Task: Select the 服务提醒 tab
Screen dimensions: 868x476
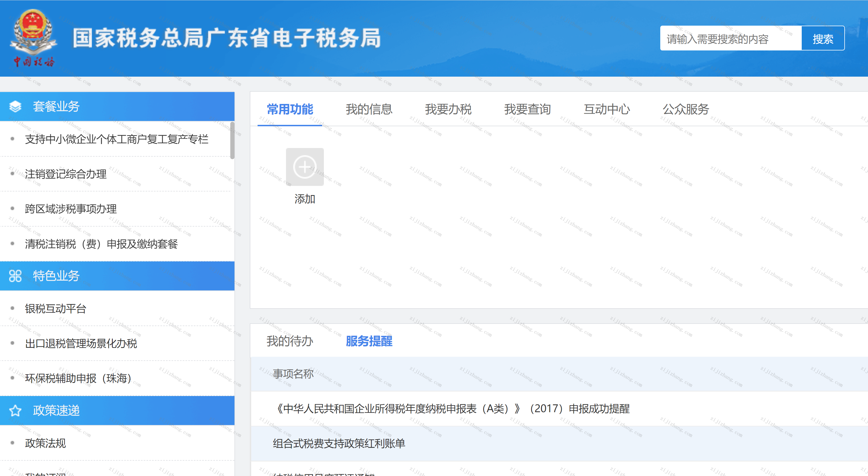Action: coord(369,341)
